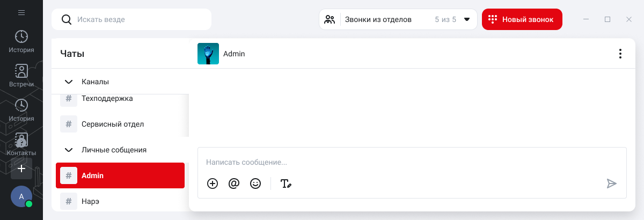Click the Написать сообщение text box
The height and width of the screenshot is (220, 644).
point(408,162)
